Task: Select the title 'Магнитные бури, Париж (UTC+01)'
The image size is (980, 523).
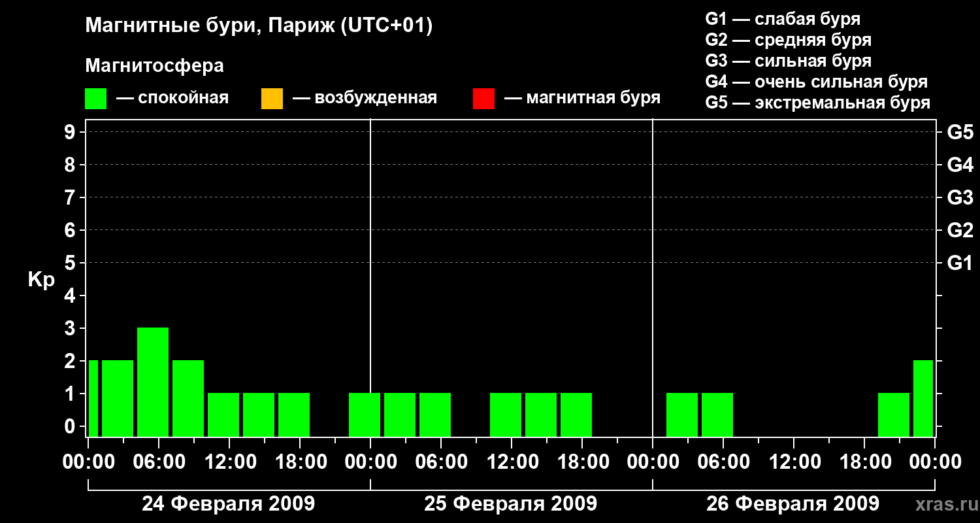Action: (259, 26)
